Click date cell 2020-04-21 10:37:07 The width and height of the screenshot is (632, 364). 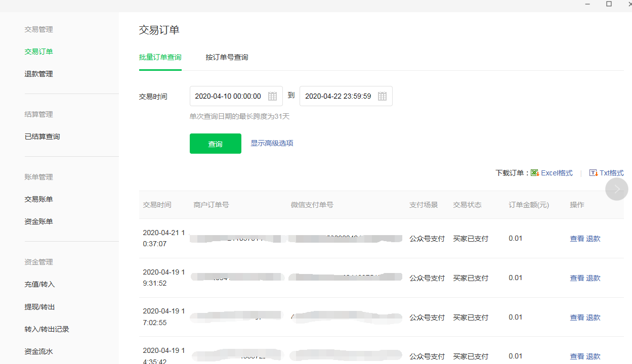coord(164,238)
